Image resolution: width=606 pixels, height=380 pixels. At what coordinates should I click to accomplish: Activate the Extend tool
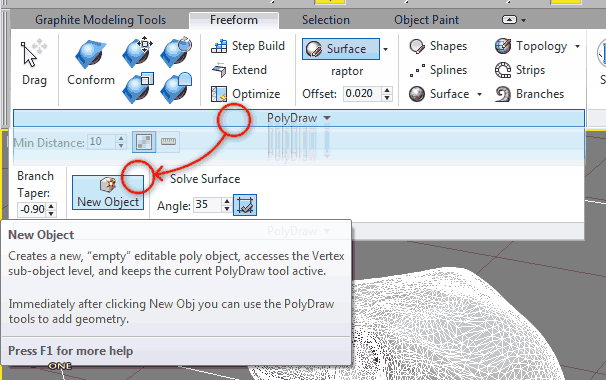[x=239, y=70]
